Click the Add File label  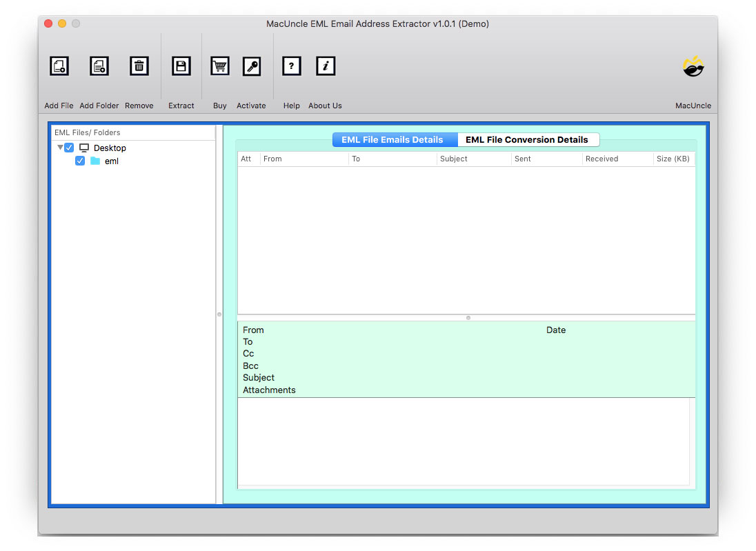pos(59,106)
